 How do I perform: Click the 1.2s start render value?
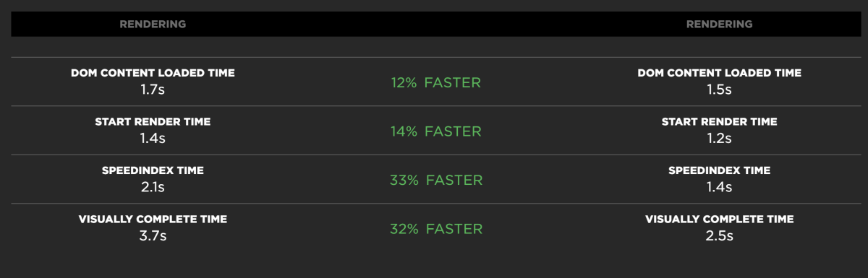click(720, 139)
